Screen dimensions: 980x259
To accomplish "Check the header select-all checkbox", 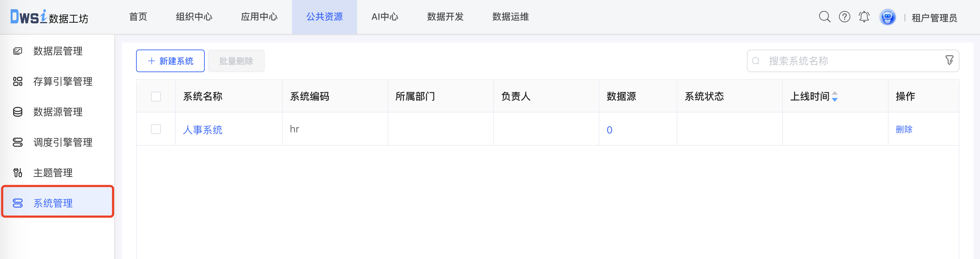I will point(156,97).
